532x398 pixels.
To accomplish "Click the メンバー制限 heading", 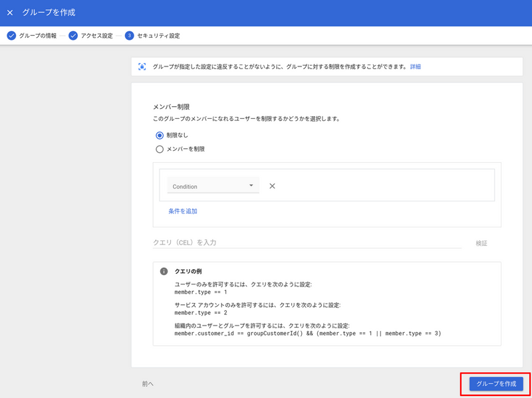I will 171,107.
